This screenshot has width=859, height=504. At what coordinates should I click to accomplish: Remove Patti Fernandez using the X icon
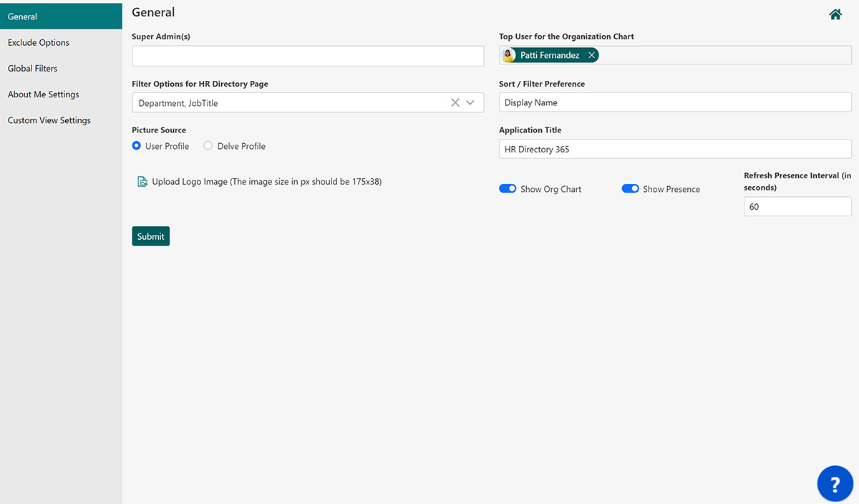click(591, 55)
